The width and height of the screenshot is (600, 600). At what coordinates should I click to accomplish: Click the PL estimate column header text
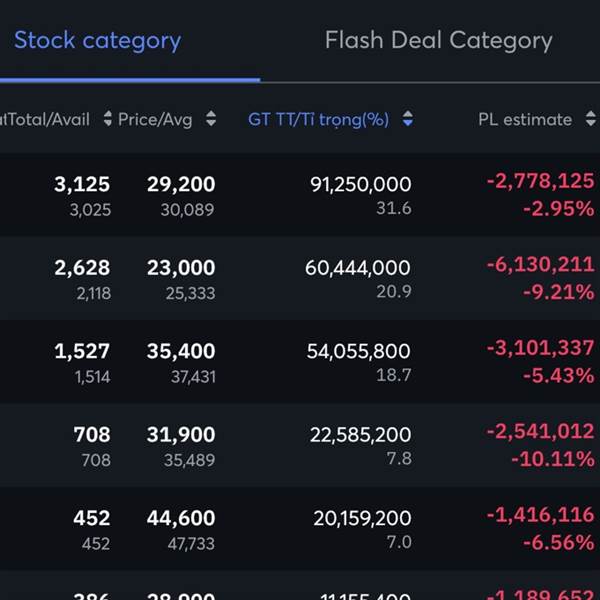pos(525,119)
